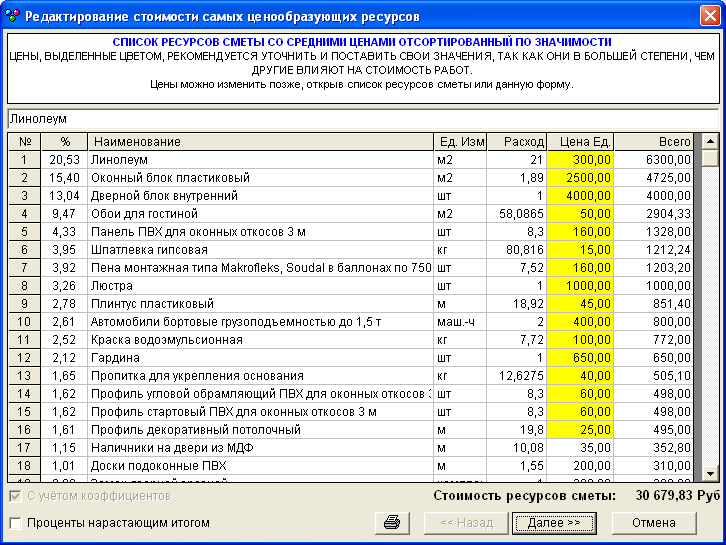Click scrollbar up arrow in the table

click(x=710, y=141)
